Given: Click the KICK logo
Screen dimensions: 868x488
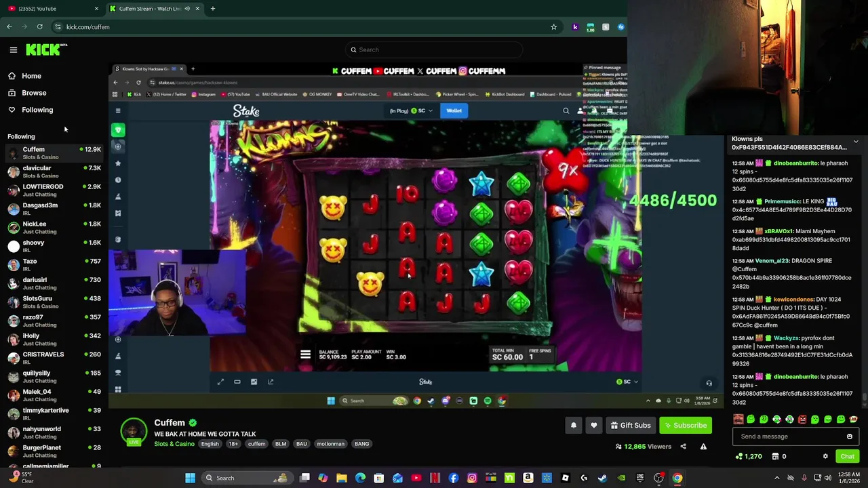Looking at the screenshot, I should point(46,49).
